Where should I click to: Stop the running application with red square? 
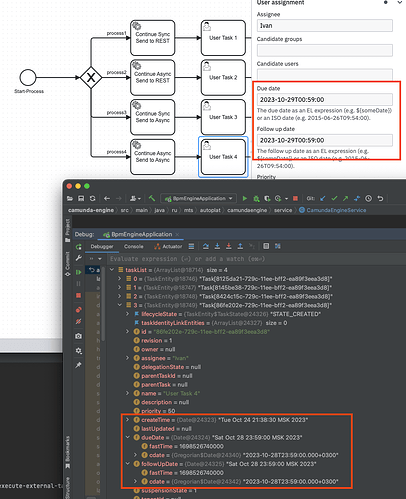(x=295, y=198)
